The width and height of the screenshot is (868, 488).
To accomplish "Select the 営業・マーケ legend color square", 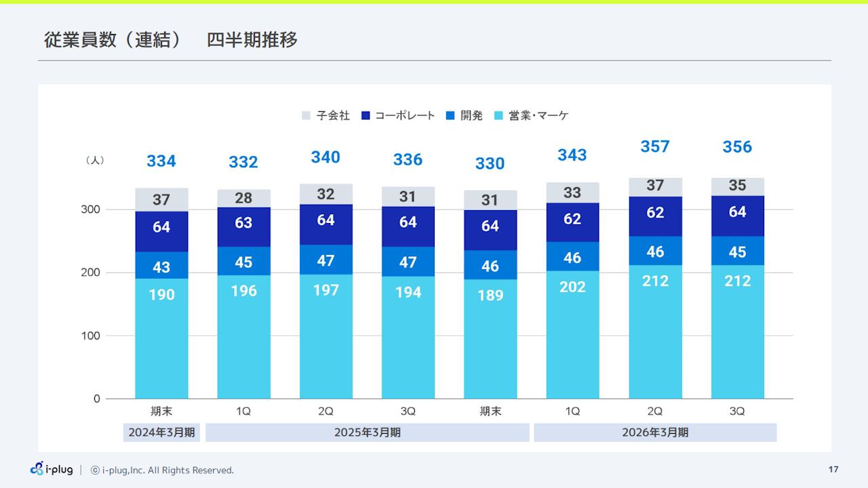I will point(498,116).
